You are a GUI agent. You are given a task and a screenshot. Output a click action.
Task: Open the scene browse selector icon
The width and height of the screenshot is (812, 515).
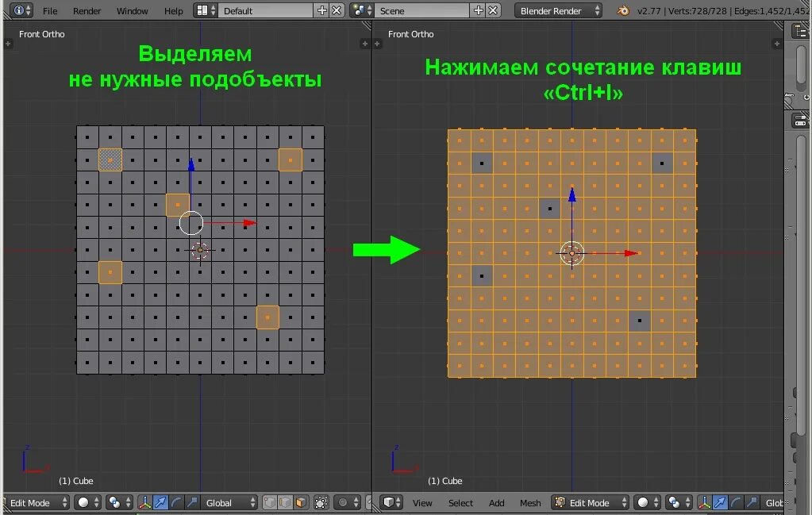(x=361, y=10)
